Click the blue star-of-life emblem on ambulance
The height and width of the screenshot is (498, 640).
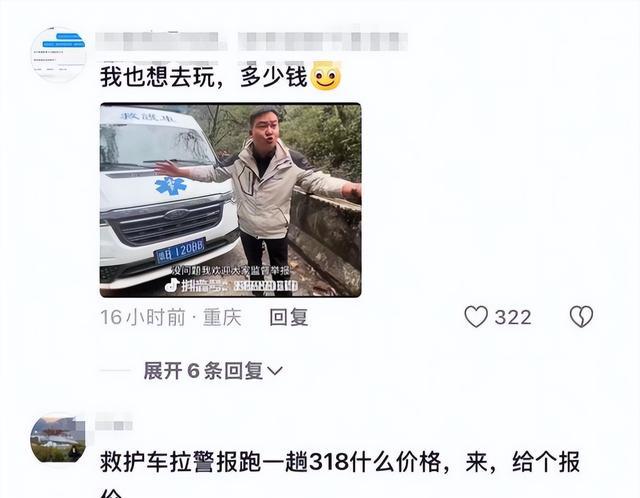pyautogui.click(x=171, y=186)
